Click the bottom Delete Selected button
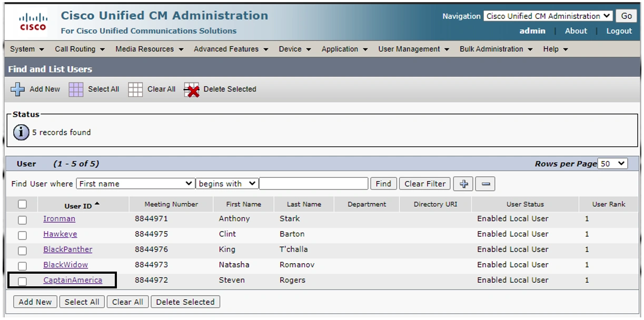644x320 pixels. click(185, 302)
